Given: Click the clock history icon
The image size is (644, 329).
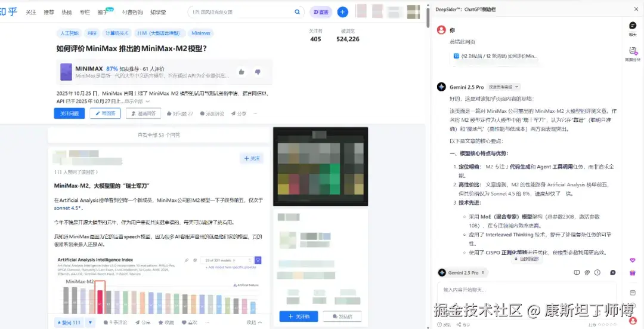Looking at the screenshot, I should tap(597, 273).
